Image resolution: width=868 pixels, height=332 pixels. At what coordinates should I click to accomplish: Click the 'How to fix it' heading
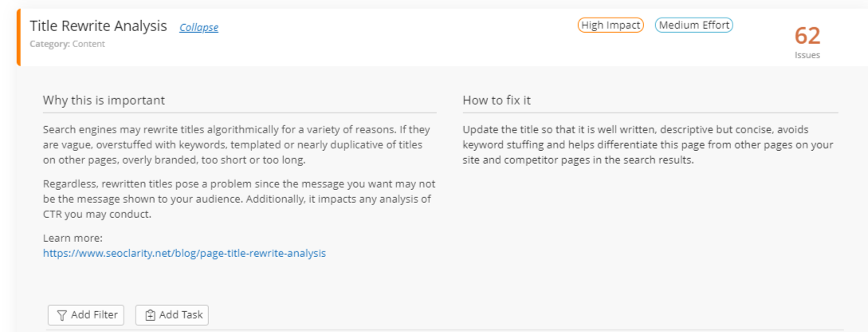[496, 101]
